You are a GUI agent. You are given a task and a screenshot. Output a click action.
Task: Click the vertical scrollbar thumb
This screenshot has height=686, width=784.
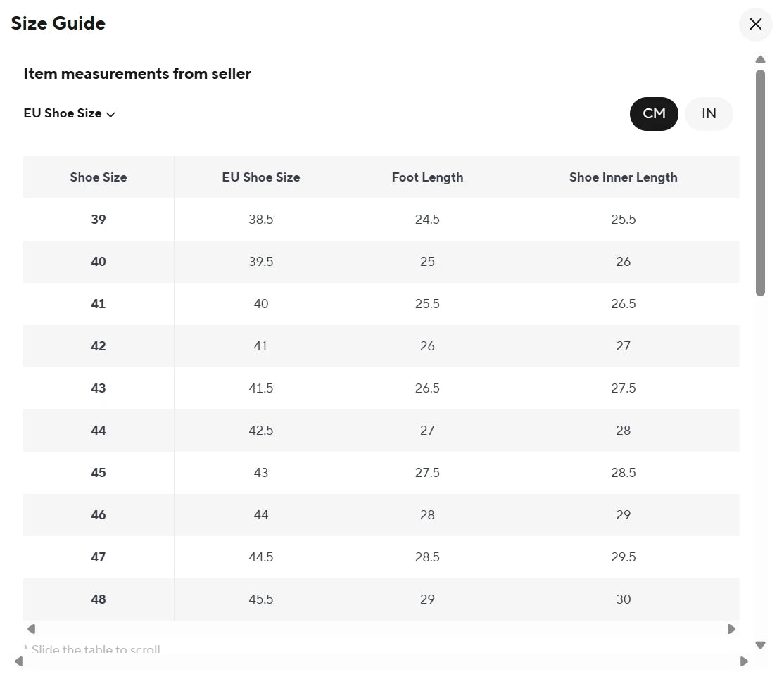coord(760,183)
